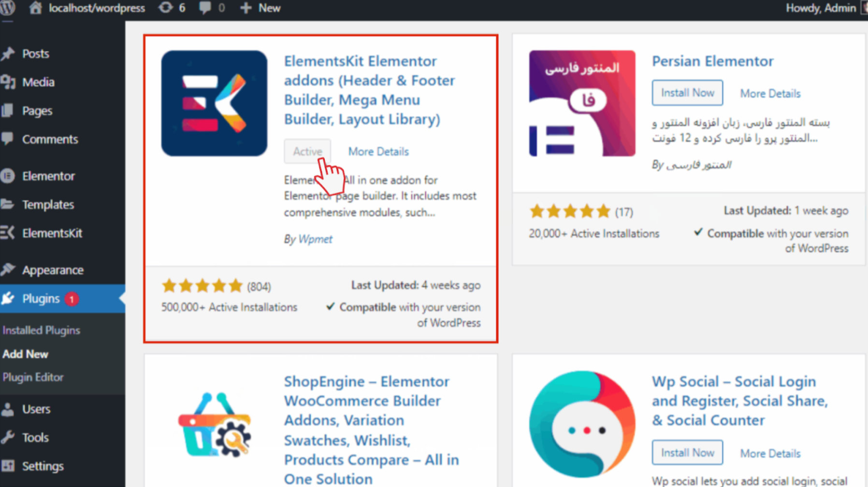This screenshot has width=868, height=487.
Task: Click '500,000+ Active Installations' text
Action: coord(229,307)
